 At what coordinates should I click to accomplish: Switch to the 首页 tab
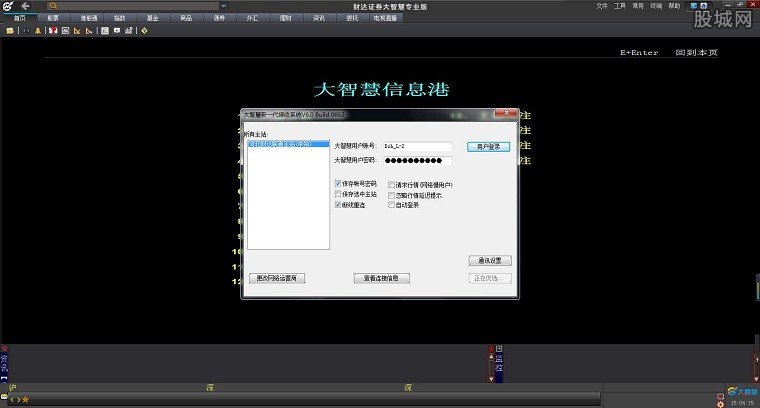click(x=19, y=18)
